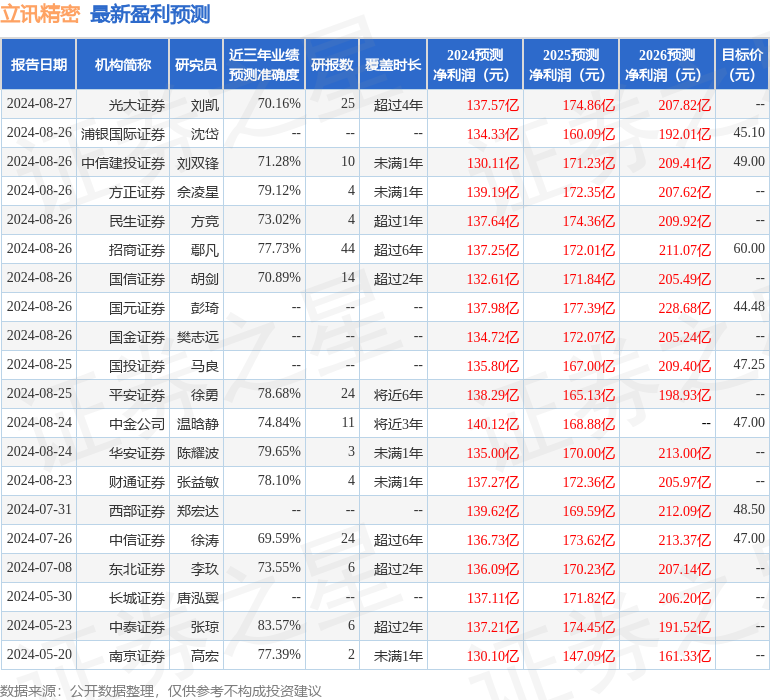Click the 161.33亿 2026 profit forecast

point(685,656)
